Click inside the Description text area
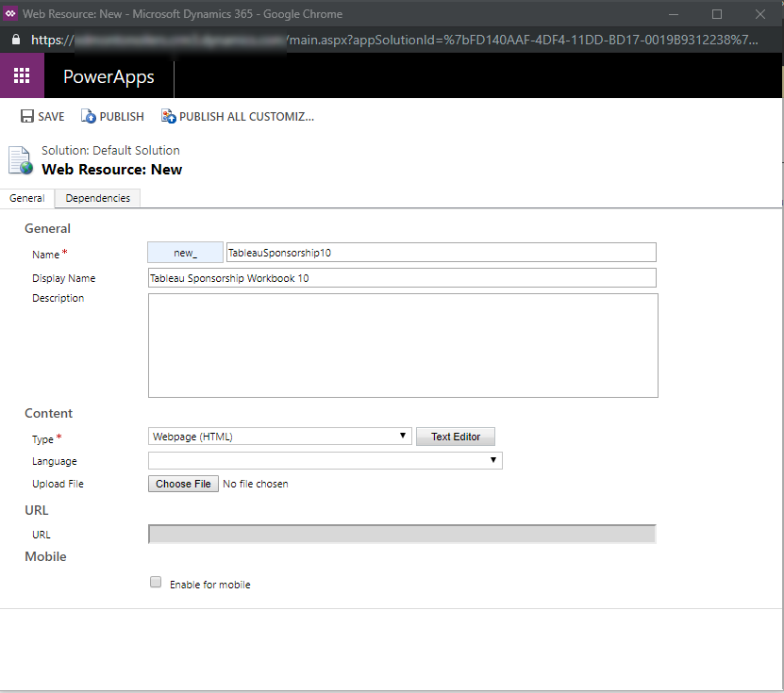The width and height of the screenshot is (784, 693). (403, 345)
